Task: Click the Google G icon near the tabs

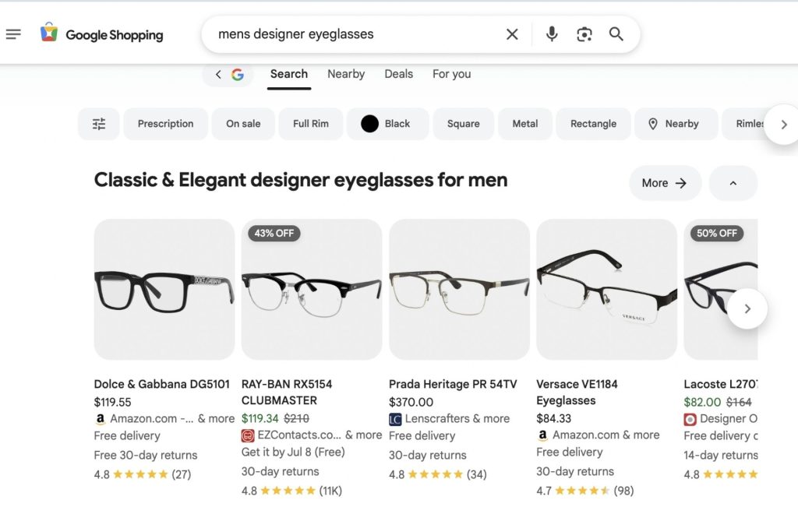Action: [x=238, y=74]
